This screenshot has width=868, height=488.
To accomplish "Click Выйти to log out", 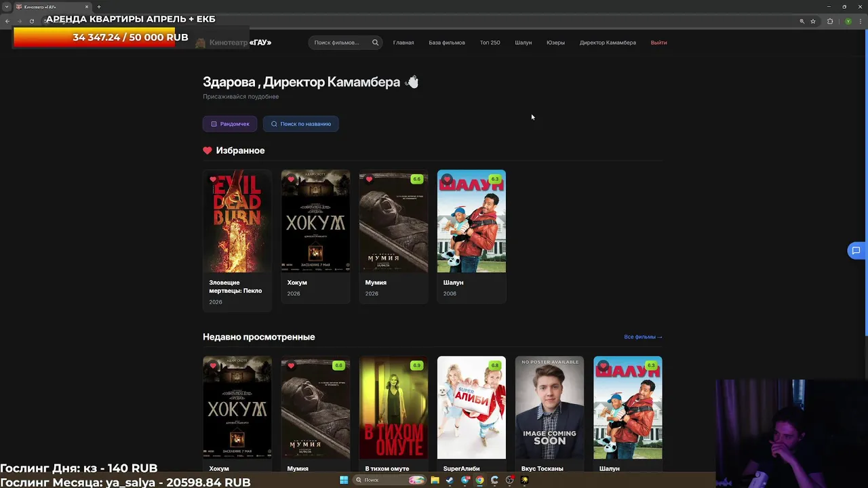I will tap(658, 43).
